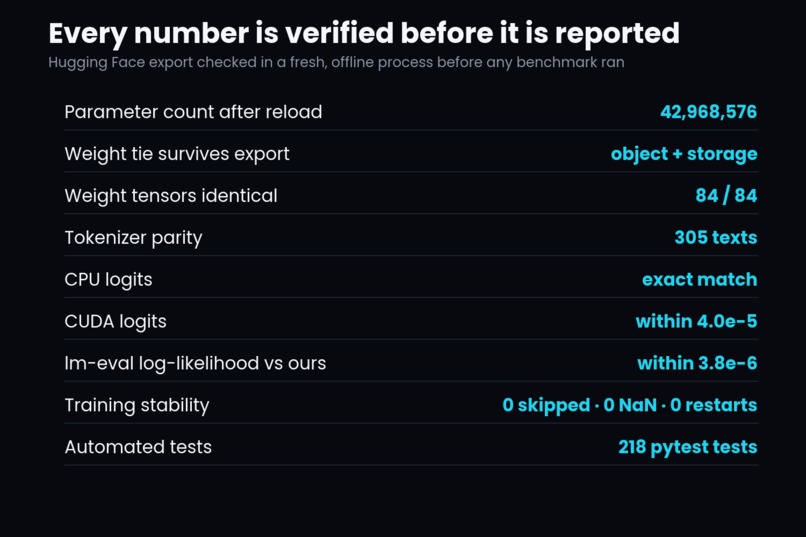The width and height of the screenshot is (806, 537).
Task: Click the object + storage value
Action: coord(684,154)
